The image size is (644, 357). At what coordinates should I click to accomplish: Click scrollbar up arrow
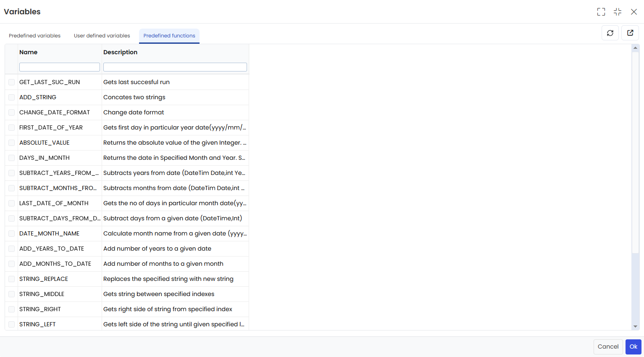coord(635,48)
